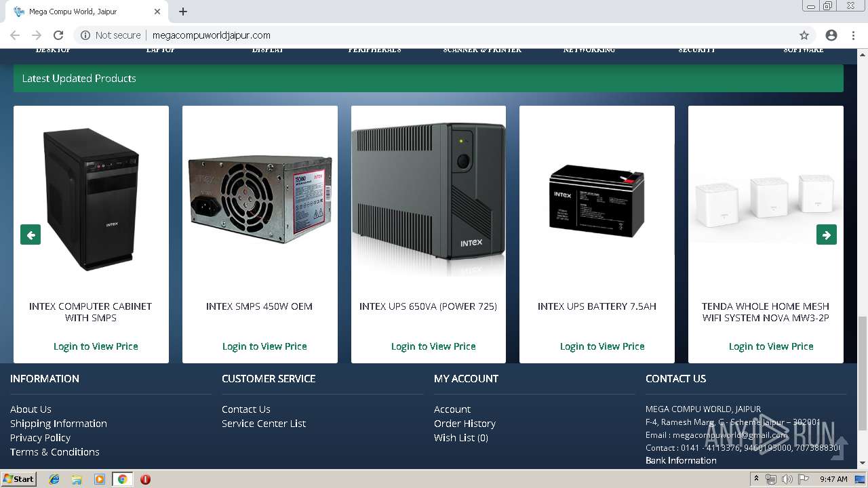
Task: Show next products with right carousel arrow
Action: [827, 235]
